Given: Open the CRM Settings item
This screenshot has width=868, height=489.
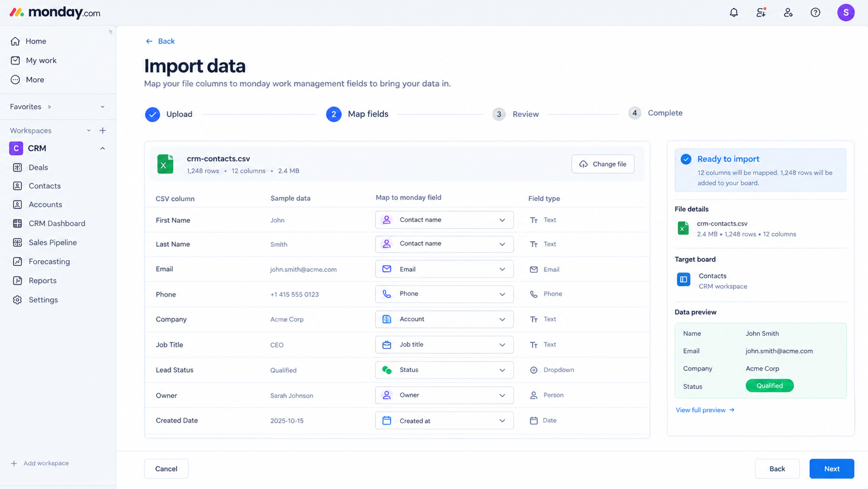Looking at the screenshot, I should [43, 300].
